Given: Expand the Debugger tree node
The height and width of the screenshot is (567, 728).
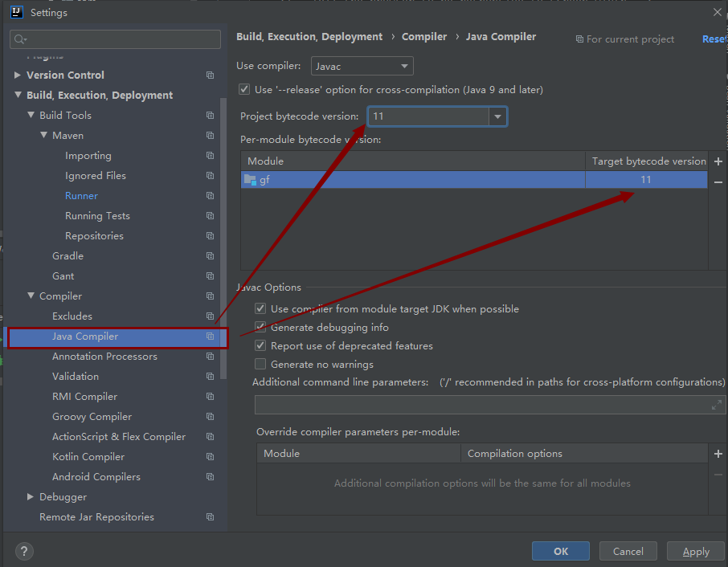Looking at the screenshot, I should 31,496.
